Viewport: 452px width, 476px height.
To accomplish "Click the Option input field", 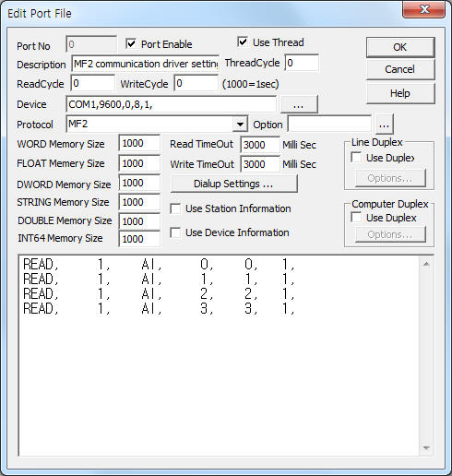I will point(329,125).
